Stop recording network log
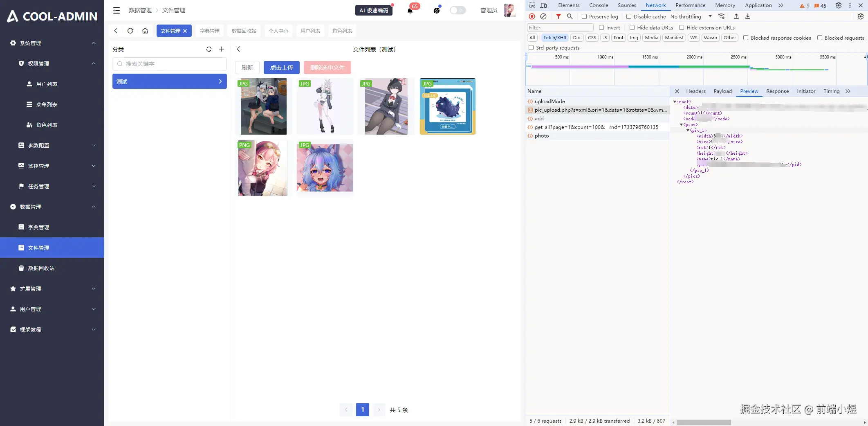The width and height of the screenshot is (868, 426). click(532, 16)
